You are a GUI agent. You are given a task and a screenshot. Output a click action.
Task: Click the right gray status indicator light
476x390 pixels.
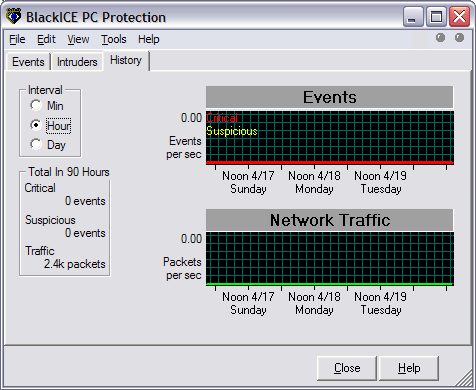click(459, 38)
